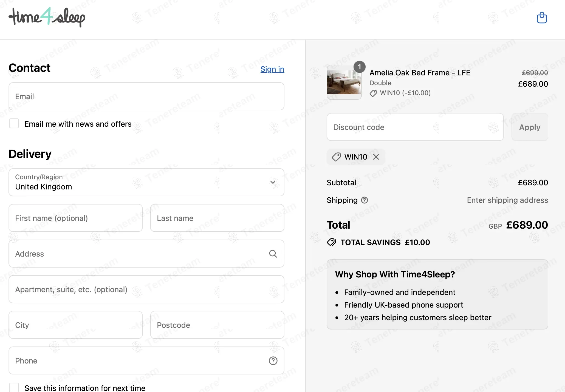Click the Apartment, suite, etc. field
Screen dimensions: 565x392
click(146, 289)
